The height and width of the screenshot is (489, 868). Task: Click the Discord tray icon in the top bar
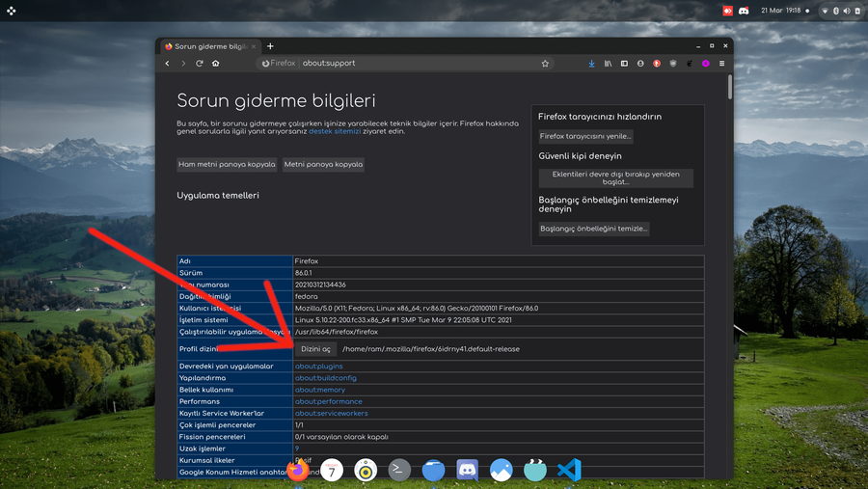click(x=744, y=11)
